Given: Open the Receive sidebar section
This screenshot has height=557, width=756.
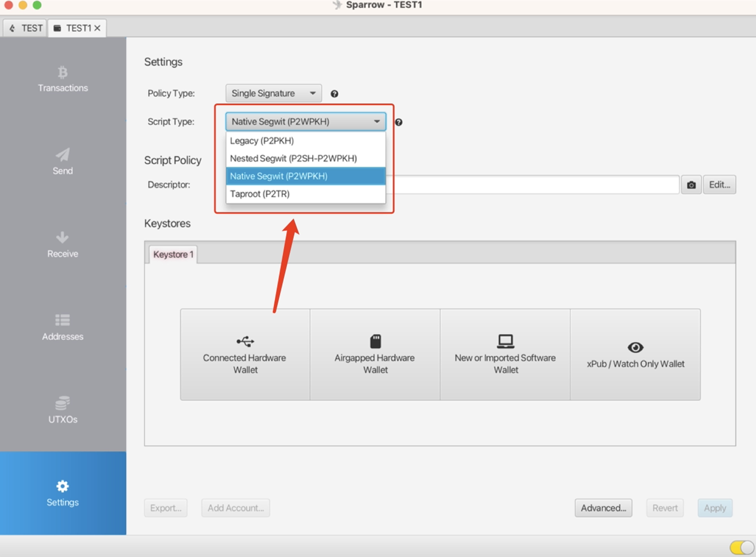Looking at the screenshot, I should (63, 245).
